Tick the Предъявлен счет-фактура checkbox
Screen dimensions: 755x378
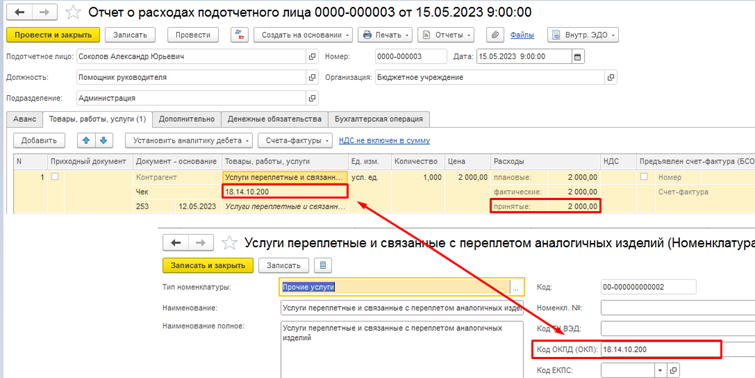(644, 177)
